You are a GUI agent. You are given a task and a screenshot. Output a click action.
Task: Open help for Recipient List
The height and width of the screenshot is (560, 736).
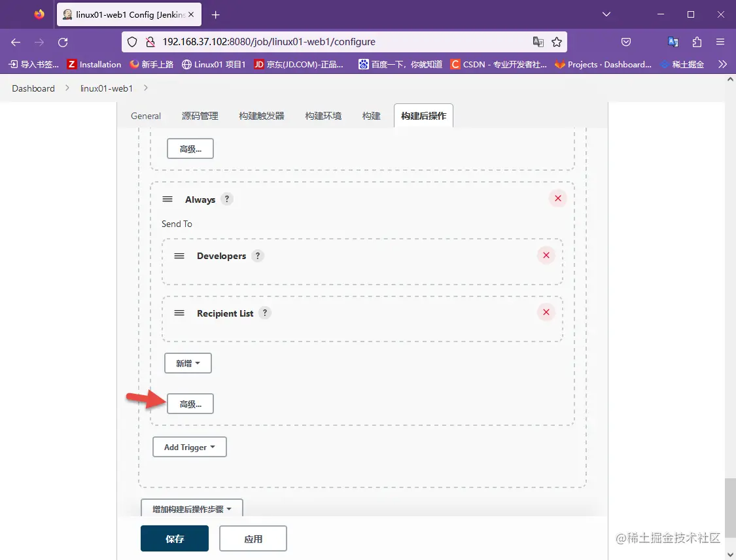(x=265, y=313)
